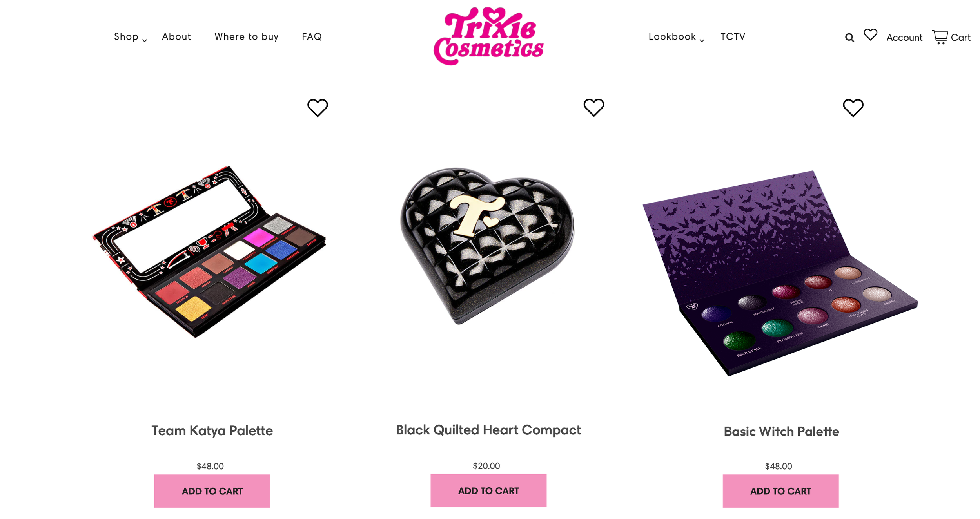Open the Team Katya Palette product image

[209, 251]
